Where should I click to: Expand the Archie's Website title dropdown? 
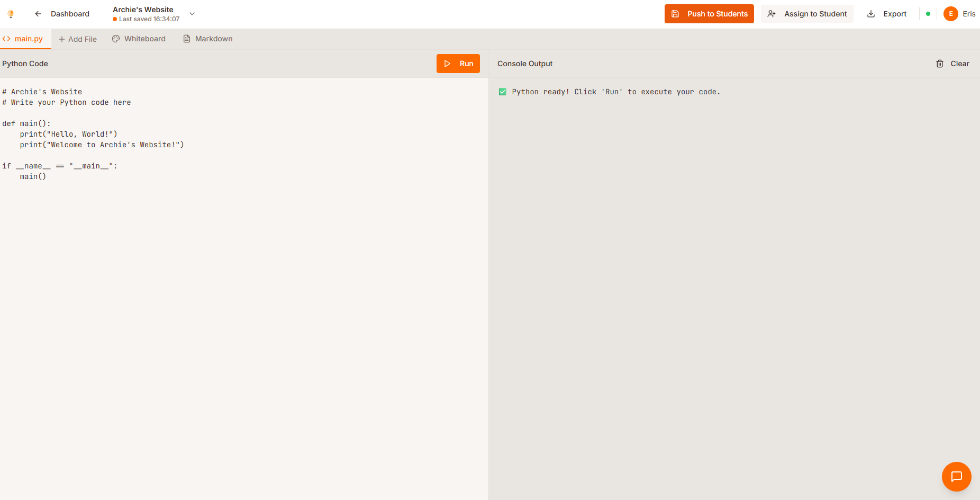tap(191, 14)
